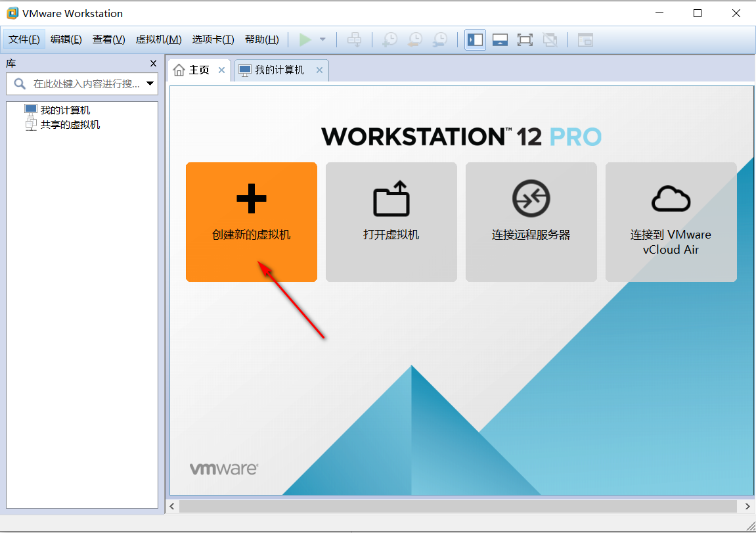Enter full screen mode icon
The height and width of the screenshot is (533, 756).
(525, 39)
